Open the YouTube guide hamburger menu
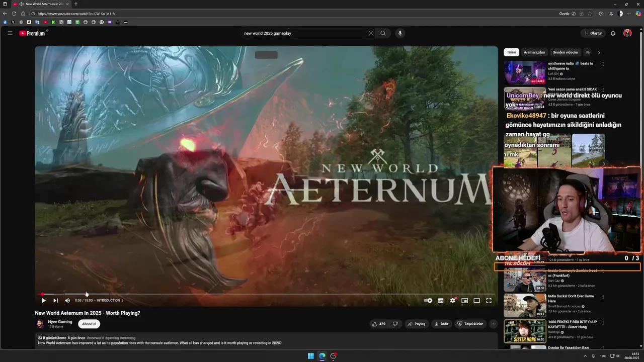Viewport: 644px width, 362px height. point(10,33)
